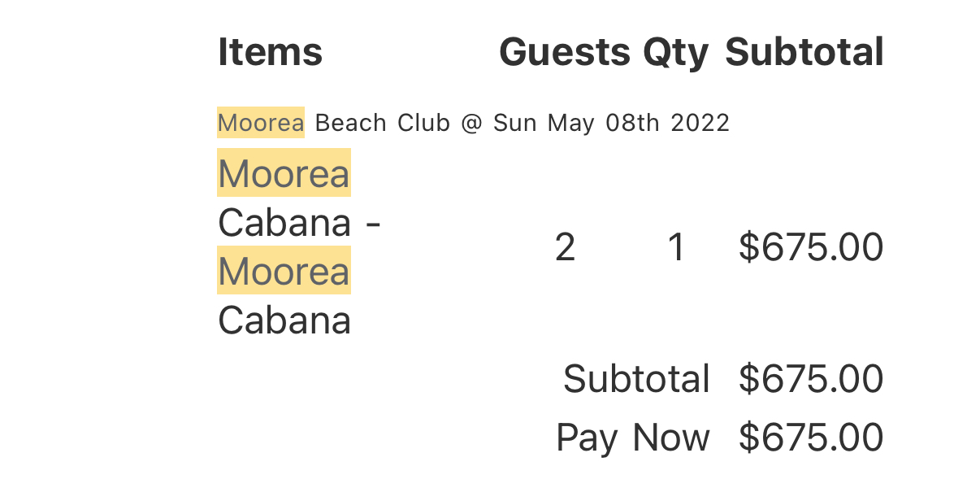Click the Qty column header

tap(675, 53)
